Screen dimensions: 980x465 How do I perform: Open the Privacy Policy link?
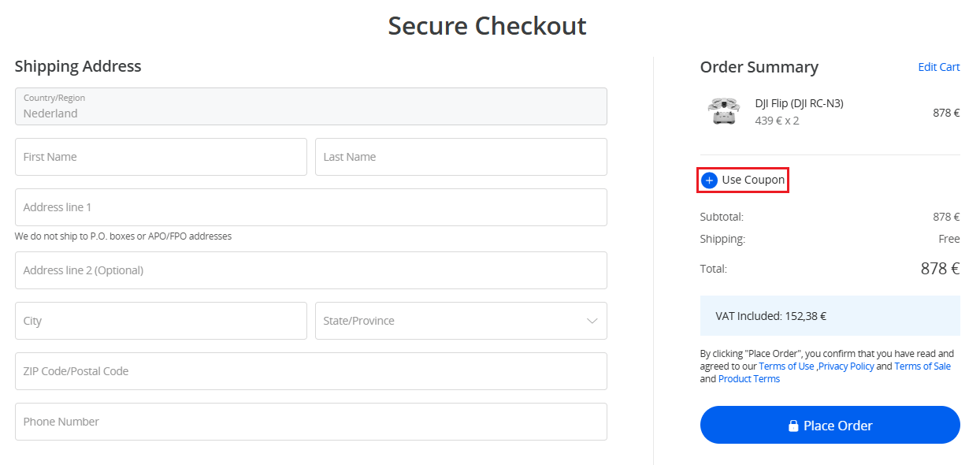pyautogui.click(x=846, y=366)
